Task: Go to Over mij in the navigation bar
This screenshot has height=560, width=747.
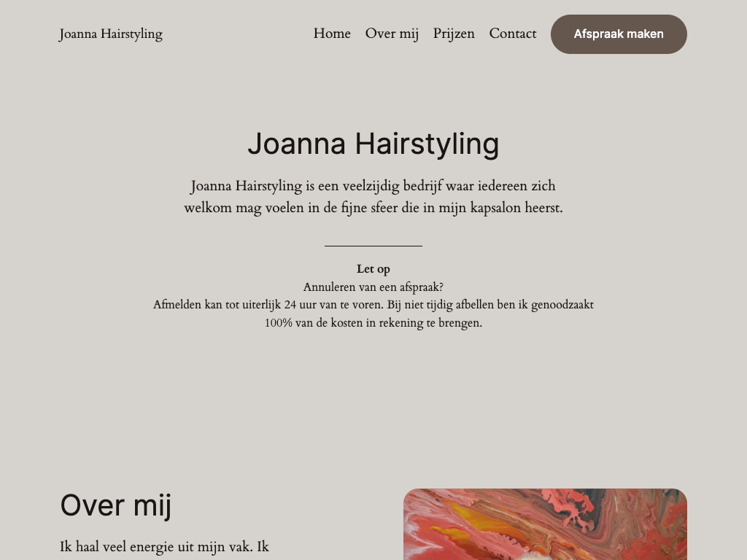Action: pos(392,34)
